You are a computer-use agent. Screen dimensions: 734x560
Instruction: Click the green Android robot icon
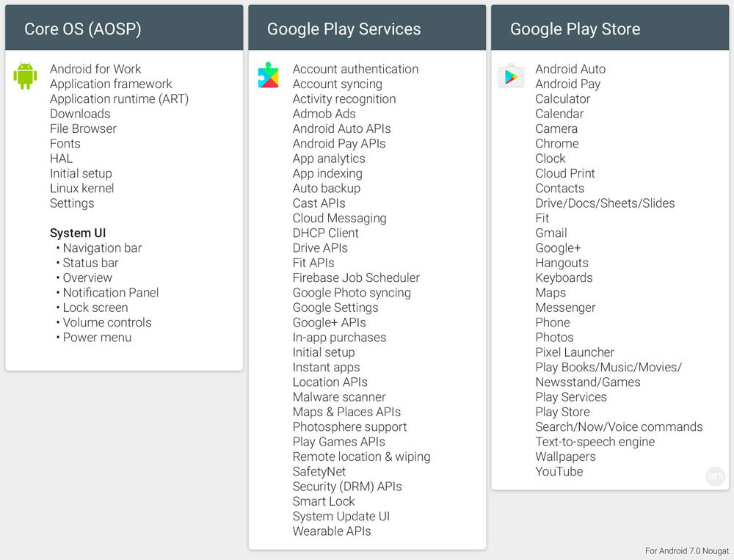[x=25, y=76]
